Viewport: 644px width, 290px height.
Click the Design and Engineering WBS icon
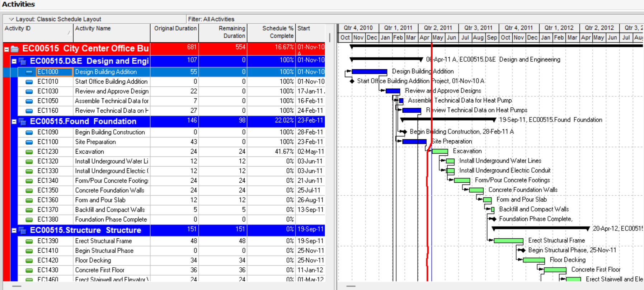[22, 61]
